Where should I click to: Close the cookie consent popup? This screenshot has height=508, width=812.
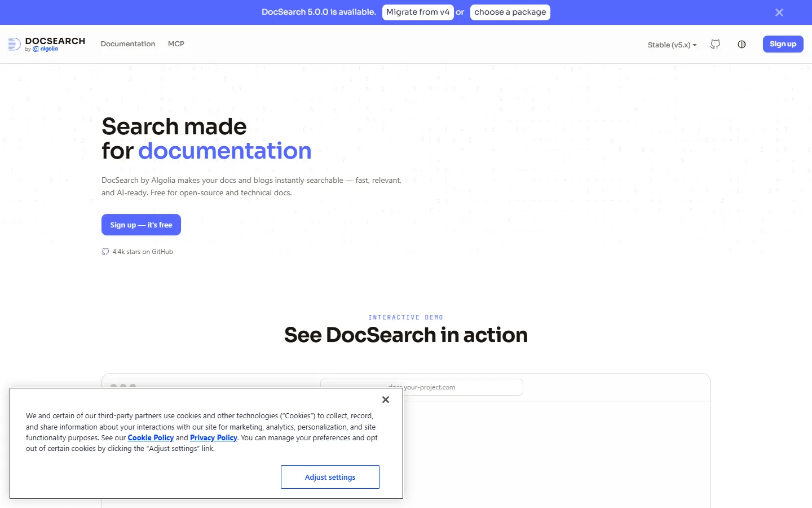pos(386,400)
